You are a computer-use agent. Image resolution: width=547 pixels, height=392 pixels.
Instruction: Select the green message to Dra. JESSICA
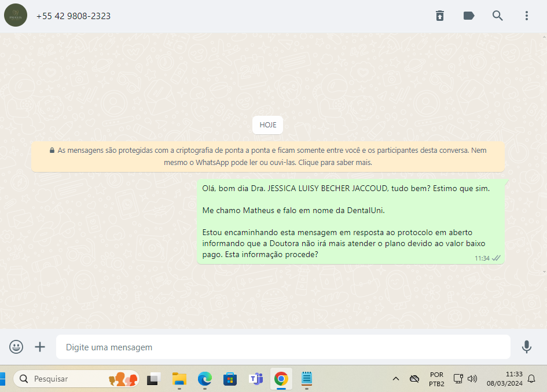351,222
